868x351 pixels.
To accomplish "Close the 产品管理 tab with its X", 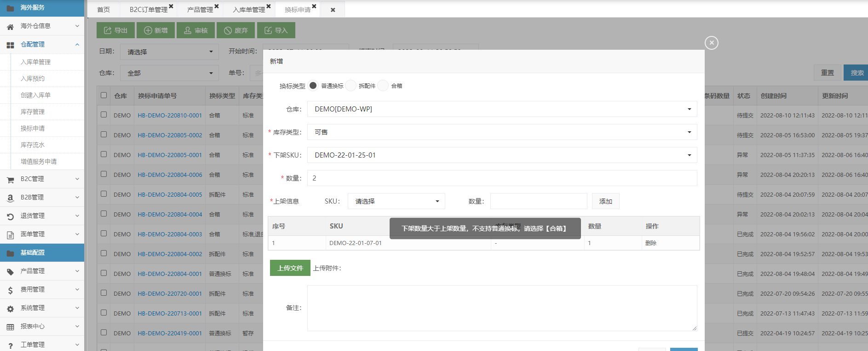I will click(217, 6).
